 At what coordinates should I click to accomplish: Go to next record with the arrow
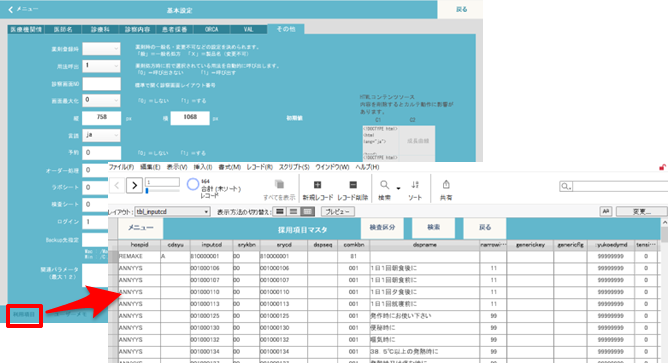[134, 185]
